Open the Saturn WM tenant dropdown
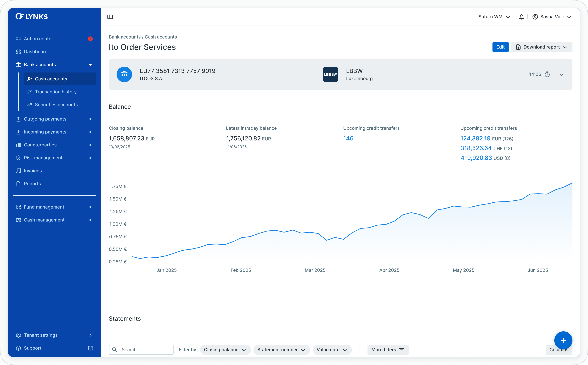 [494, 17]
